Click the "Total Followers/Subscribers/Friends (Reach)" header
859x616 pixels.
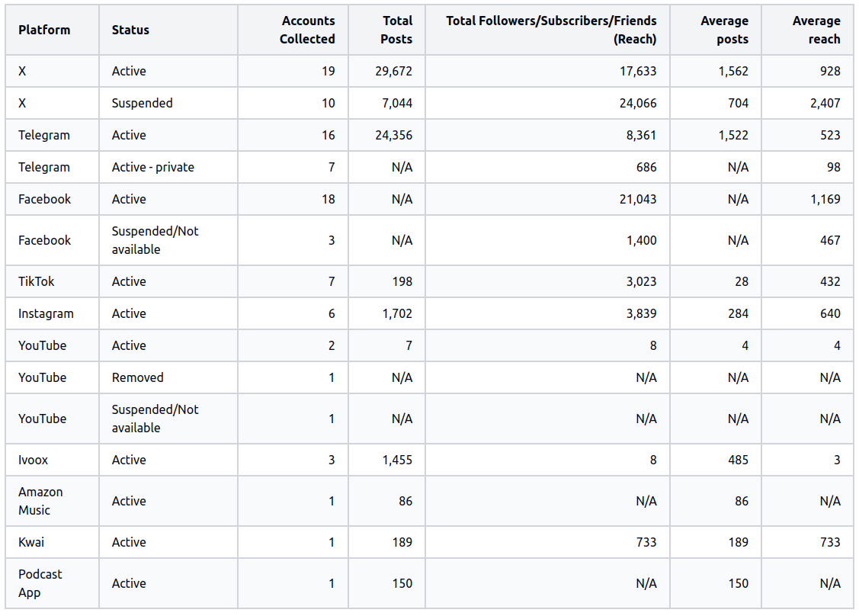coord(551,30)
